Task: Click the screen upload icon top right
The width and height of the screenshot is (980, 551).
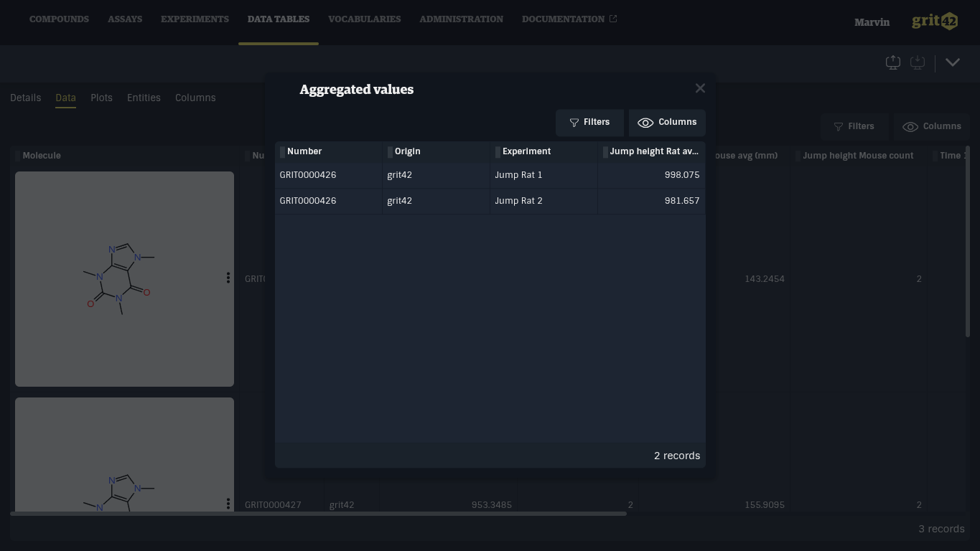Action: pyautogui.click(x=892, y=62)
